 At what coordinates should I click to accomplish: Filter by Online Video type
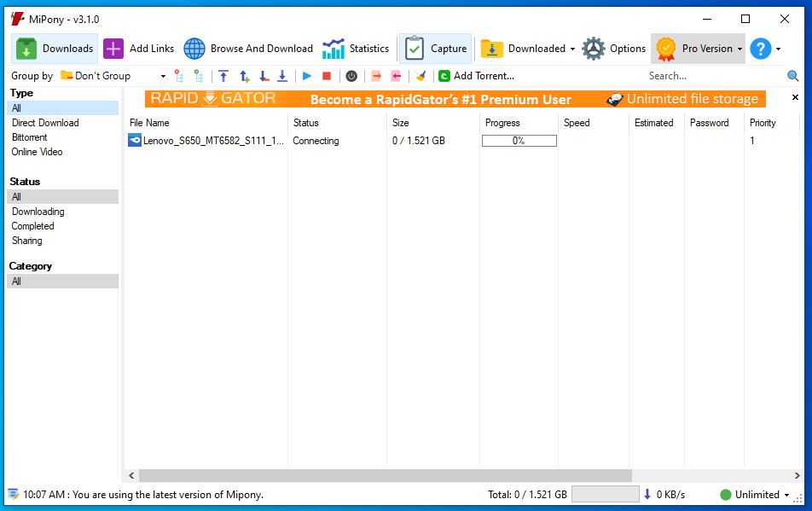point(38,152)
